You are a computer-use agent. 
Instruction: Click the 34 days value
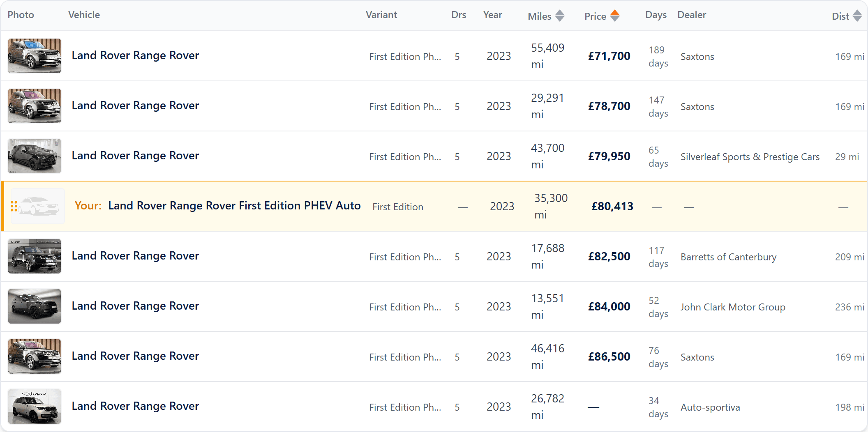click(658, 407)
